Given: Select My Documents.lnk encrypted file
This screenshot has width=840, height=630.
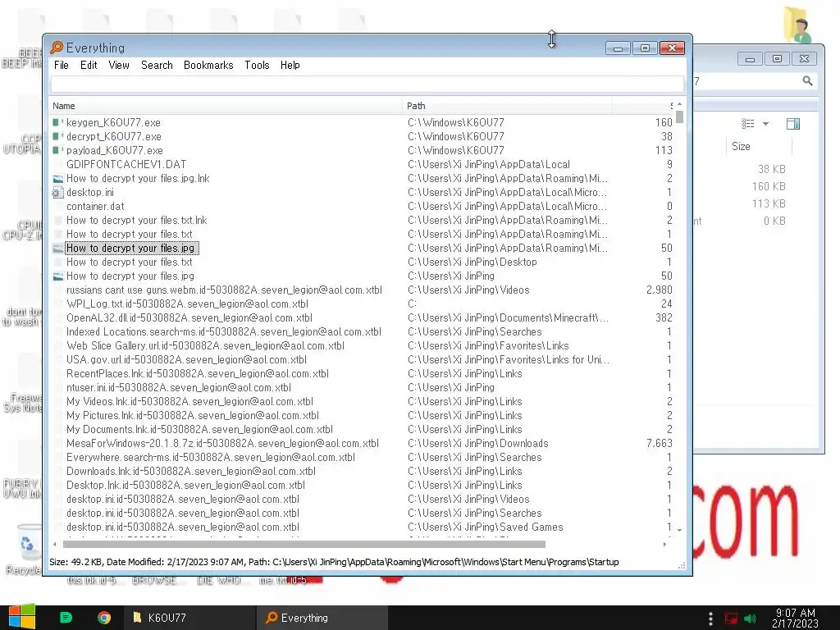Looking at the screenshot, I should coord(199,429).
